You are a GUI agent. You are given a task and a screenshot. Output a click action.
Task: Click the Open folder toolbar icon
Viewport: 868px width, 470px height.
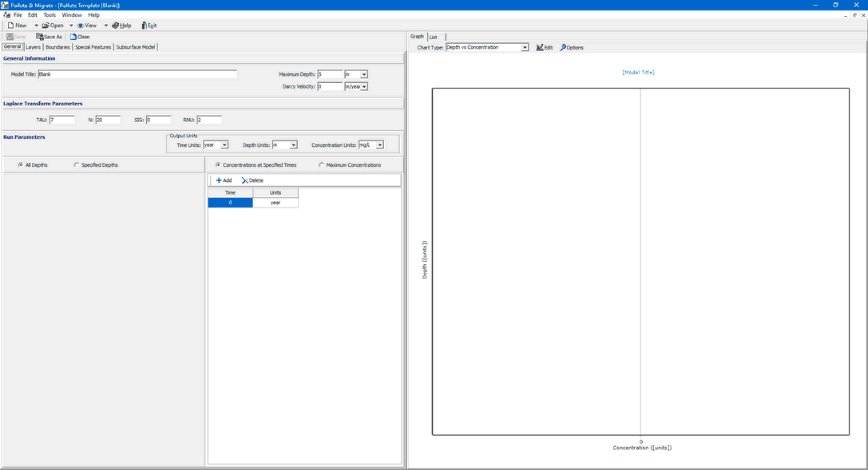coord(46,26)
